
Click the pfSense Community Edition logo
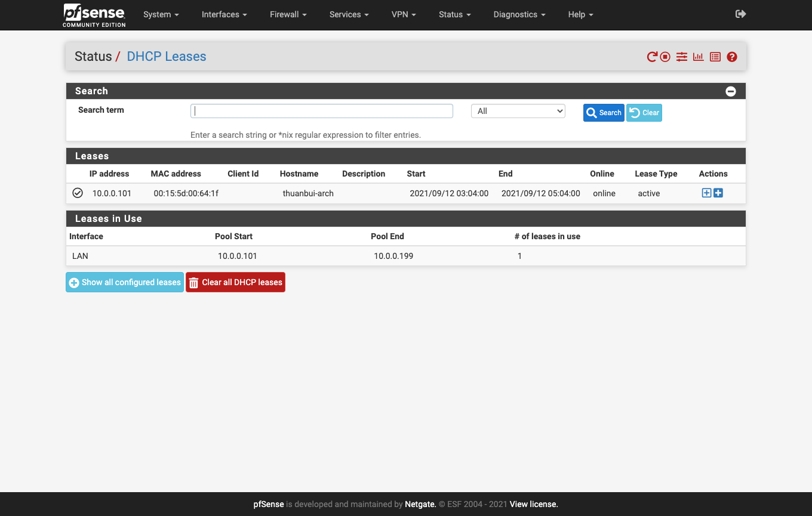point(94,15)
